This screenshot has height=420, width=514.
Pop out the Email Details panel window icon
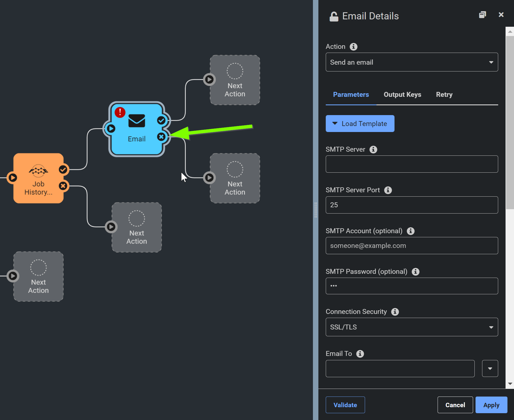click(x=482, y=15)
